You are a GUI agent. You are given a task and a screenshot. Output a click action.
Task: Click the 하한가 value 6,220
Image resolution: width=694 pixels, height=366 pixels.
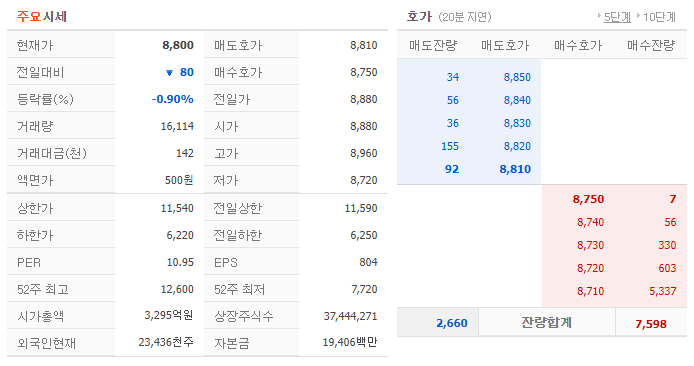click(x=180, y=235)
